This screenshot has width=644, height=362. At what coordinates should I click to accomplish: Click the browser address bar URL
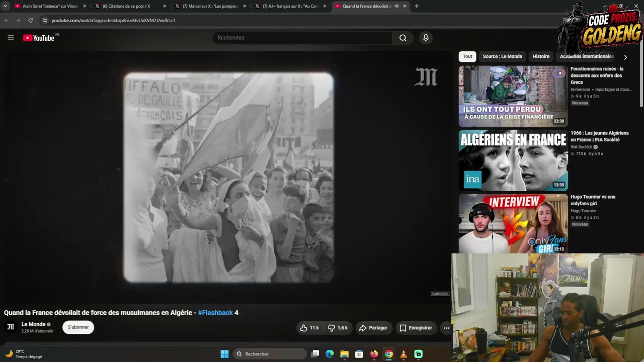pos(113,21)
